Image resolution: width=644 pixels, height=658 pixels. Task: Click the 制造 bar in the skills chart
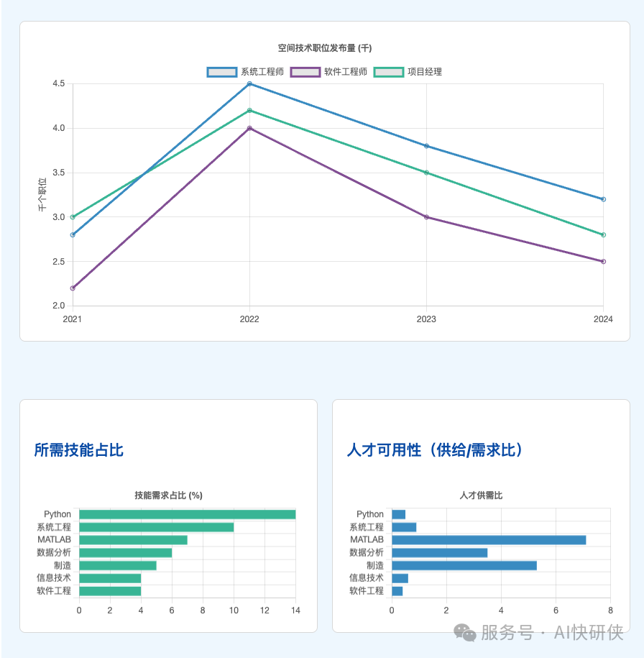coord(117,565)
